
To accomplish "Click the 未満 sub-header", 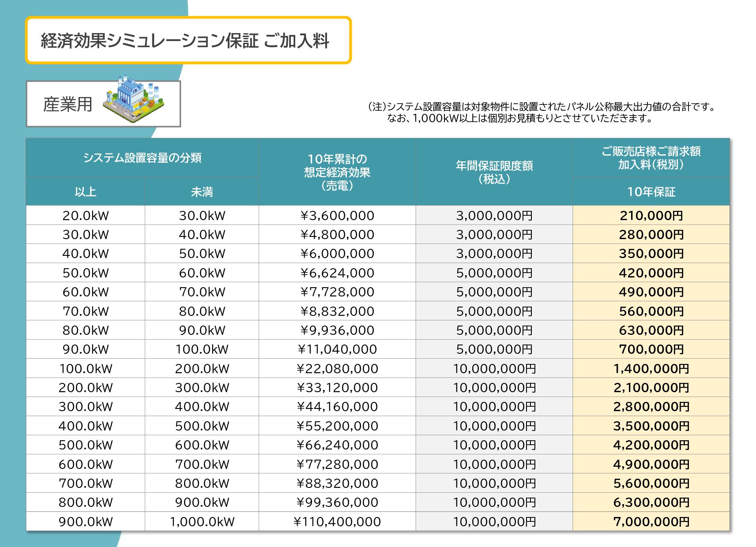I will pos(202,191).
